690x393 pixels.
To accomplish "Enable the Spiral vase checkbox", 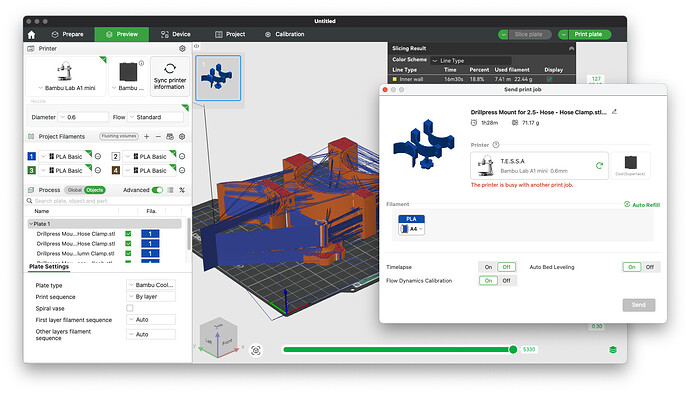I will pos(130,308).
